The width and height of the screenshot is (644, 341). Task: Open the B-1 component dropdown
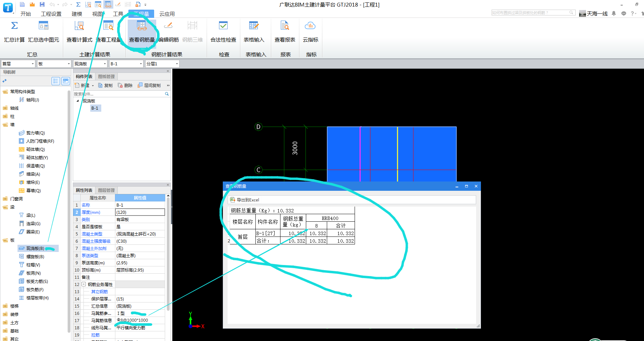pos(126,64)
